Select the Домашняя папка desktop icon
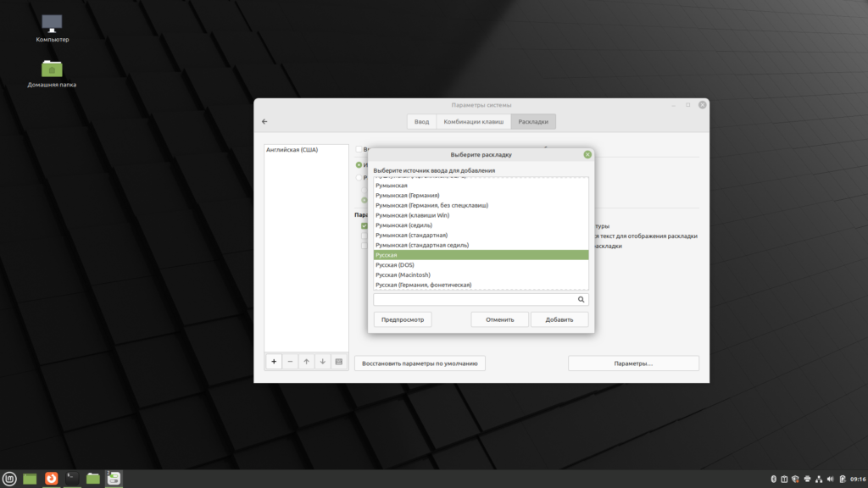This screenshot has height=488, width=868. click(52, 69)
